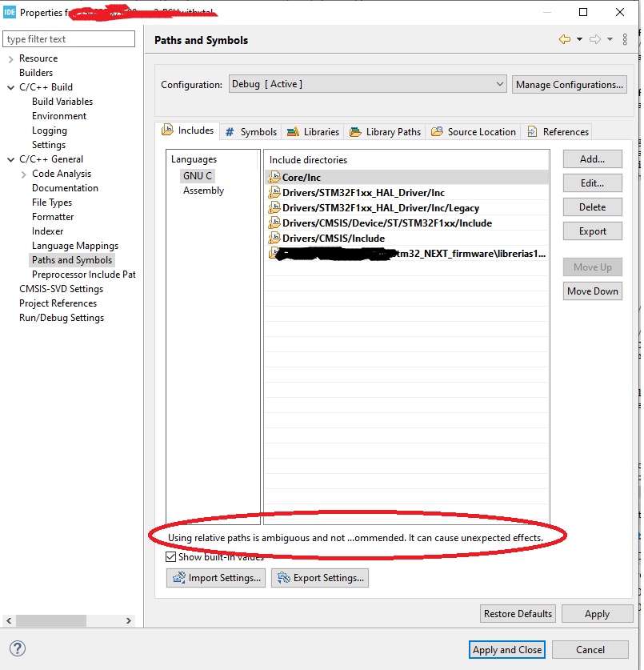This screenshot has height=670, width=644.
Task: Switch to the Symbols tab
Action: pyautogui.click(x=250, y=132)
